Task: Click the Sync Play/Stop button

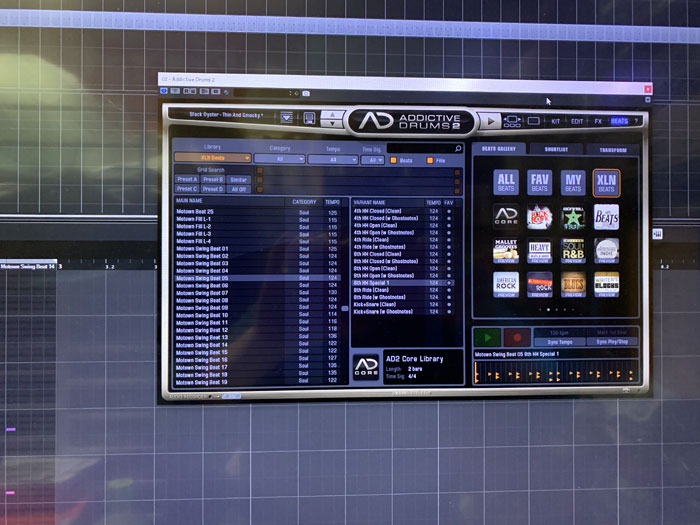Action: 612,342
